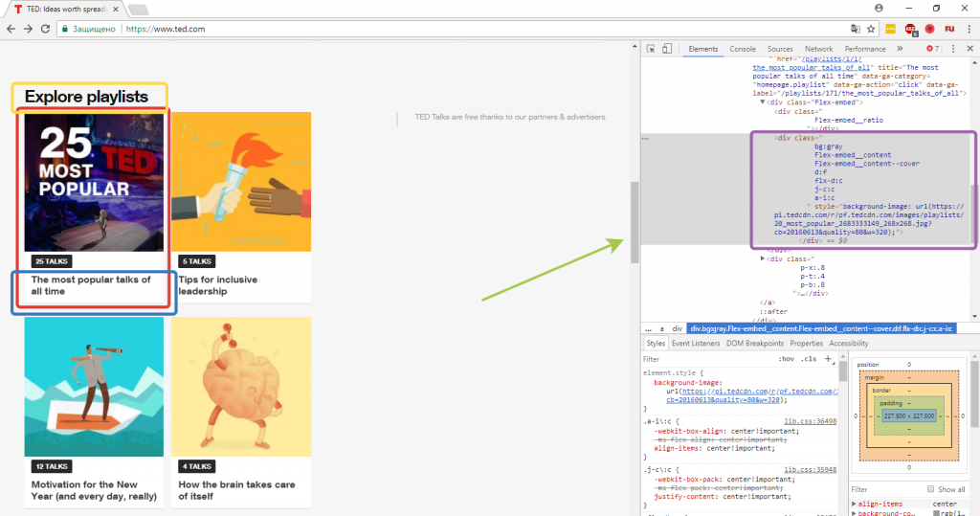Open 'Tips for inclusive leadership' playlist title
This screenshot has height=516, width=980.
[x=217, y=285]
